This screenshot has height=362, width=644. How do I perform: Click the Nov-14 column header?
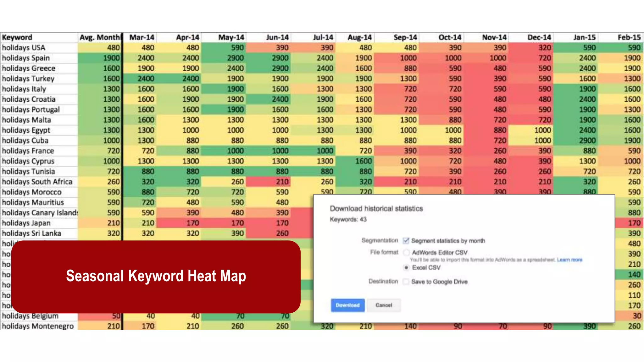coord(486,37)
